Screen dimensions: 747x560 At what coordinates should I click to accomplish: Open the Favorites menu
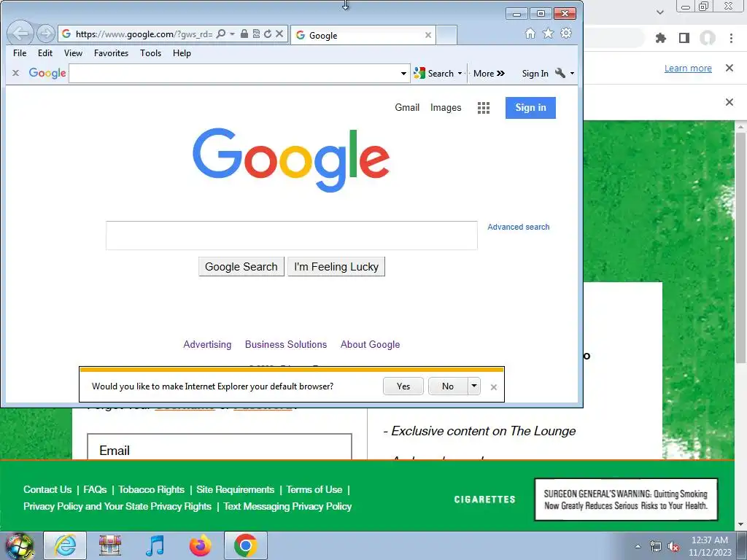pos(111,53)
